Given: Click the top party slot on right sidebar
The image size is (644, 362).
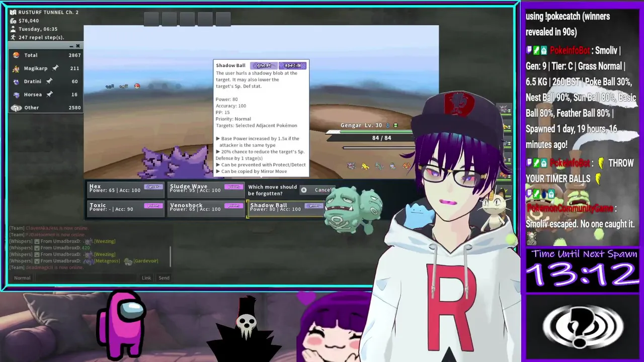Looking at the screenshot, I should [x=504, y=109].
